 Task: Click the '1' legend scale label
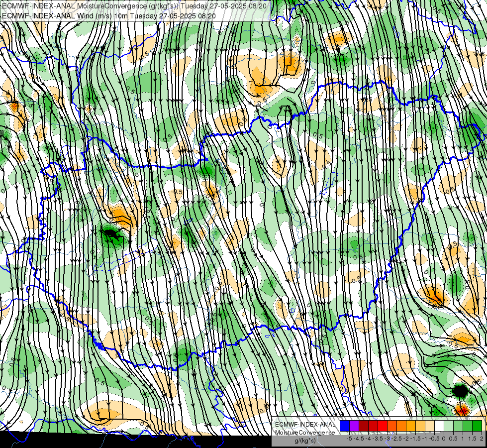[x=463, y=439]
